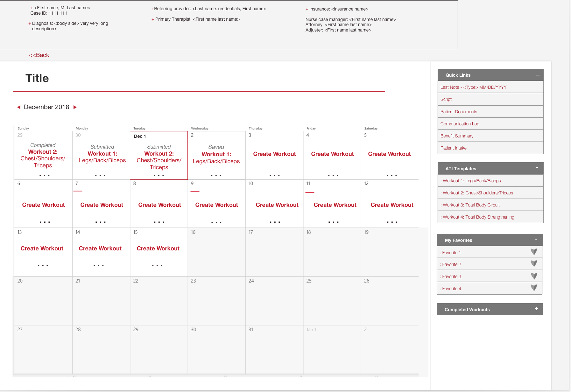
Task: Go to previous month arrow
Action: click(19, 107)
